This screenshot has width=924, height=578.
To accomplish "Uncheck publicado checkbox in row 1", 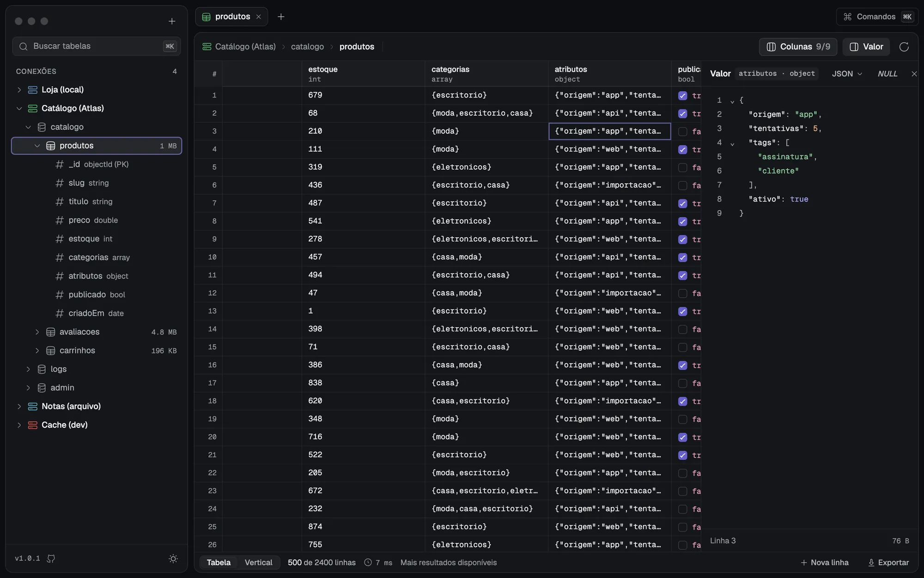I will (x=682, y=96).
